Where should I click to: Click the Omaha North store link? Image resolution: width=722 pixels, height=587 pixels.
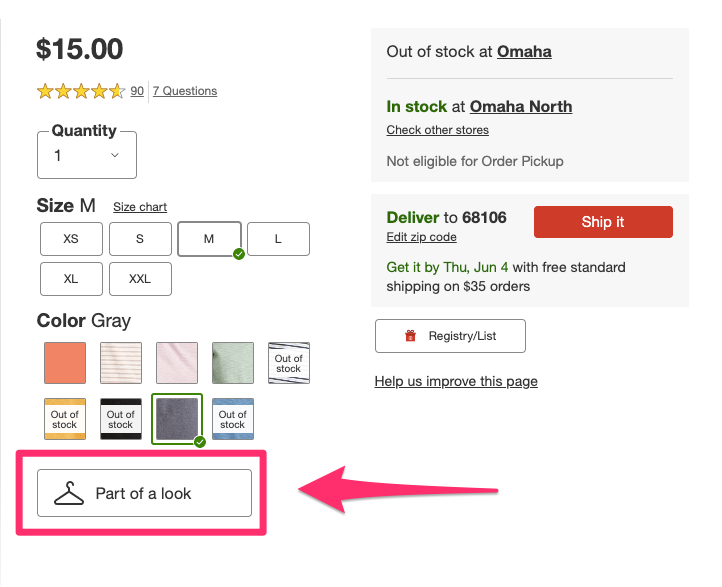521,106
